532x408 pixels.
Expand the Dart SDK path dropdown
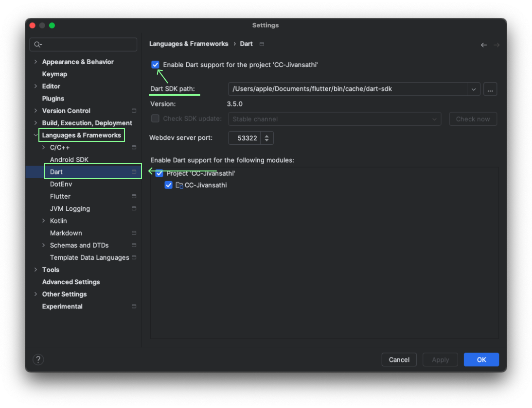click(473, 89)
